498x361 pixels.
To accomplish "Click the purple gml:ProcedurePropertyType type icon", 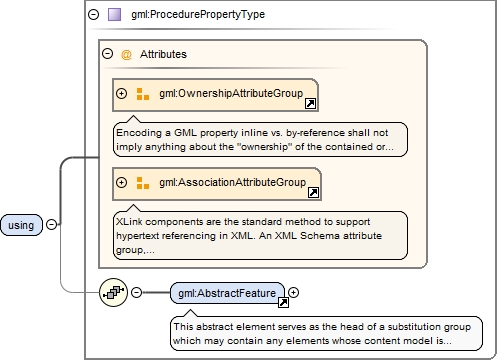I will (114, 15).
